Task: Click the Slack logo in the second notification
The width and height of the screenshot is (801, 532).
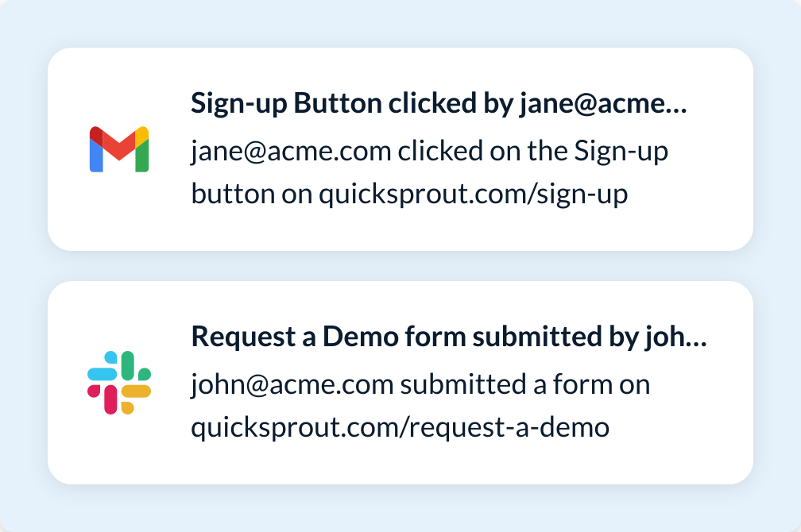Action: click(119, 383)
